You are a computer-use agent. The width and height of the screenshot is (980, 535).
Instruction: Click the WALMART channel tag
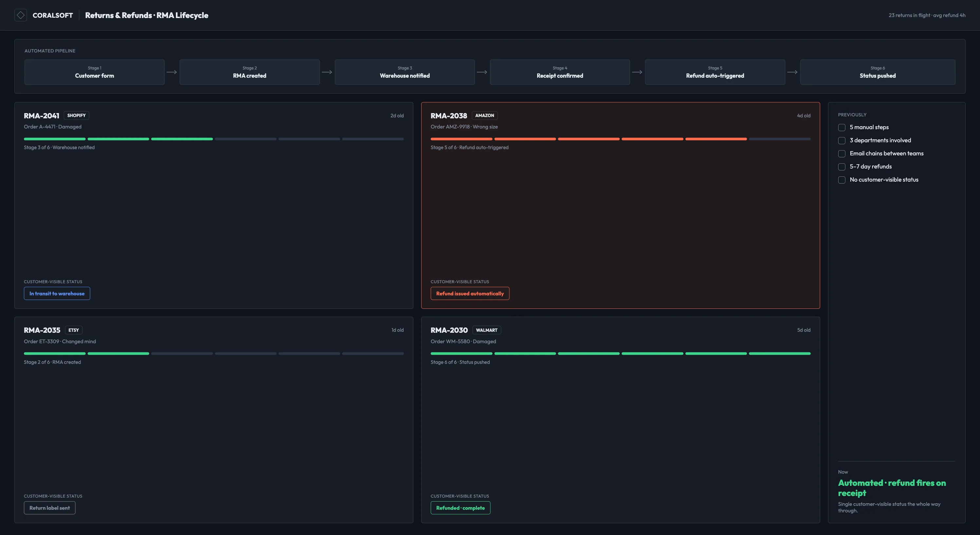click(x=487, y=330)
